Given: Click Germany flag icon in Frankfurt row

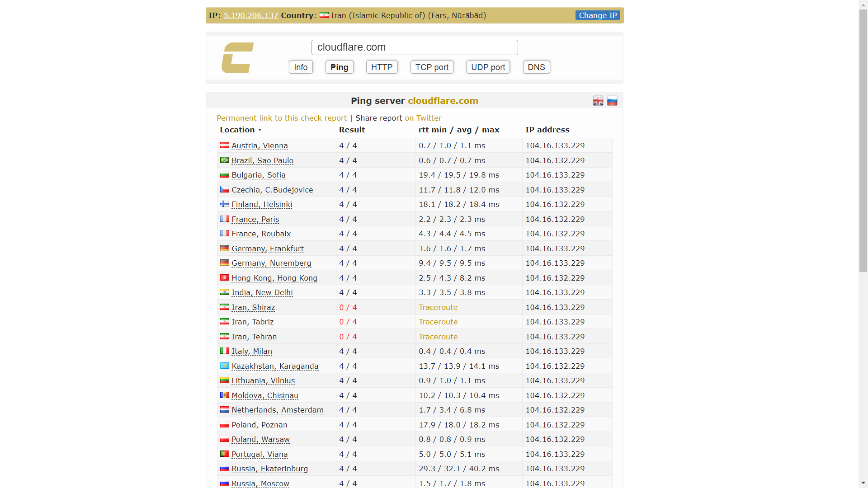Looking at the screenshot, I should (x=225, y=248).
